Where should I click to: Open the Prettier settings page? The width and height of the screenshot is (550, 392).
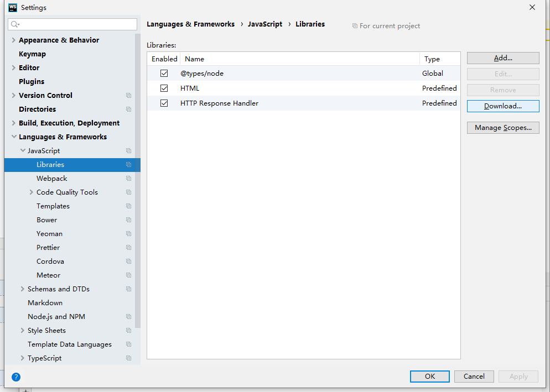[48, 248]
